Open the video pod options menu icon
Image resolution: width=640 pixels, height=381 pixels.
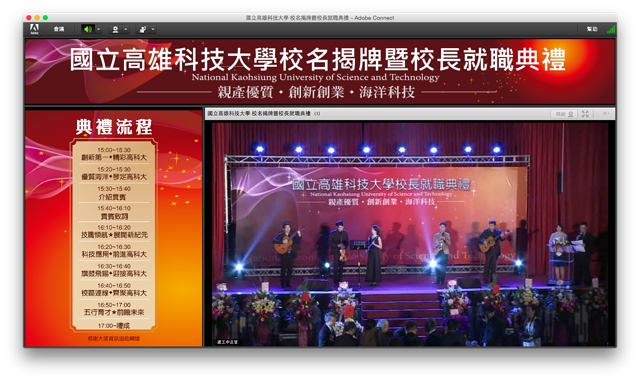[606, 114]
